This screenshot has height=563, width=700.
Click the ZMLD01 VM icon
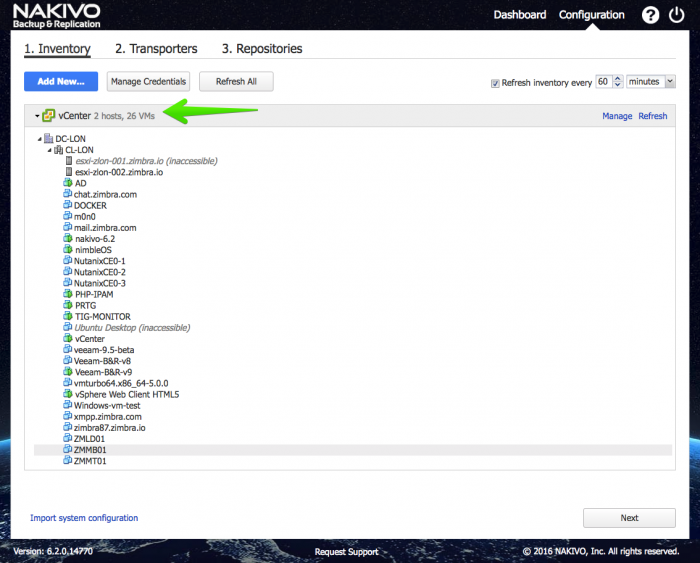pyautogui.click(x=67, y=438)
